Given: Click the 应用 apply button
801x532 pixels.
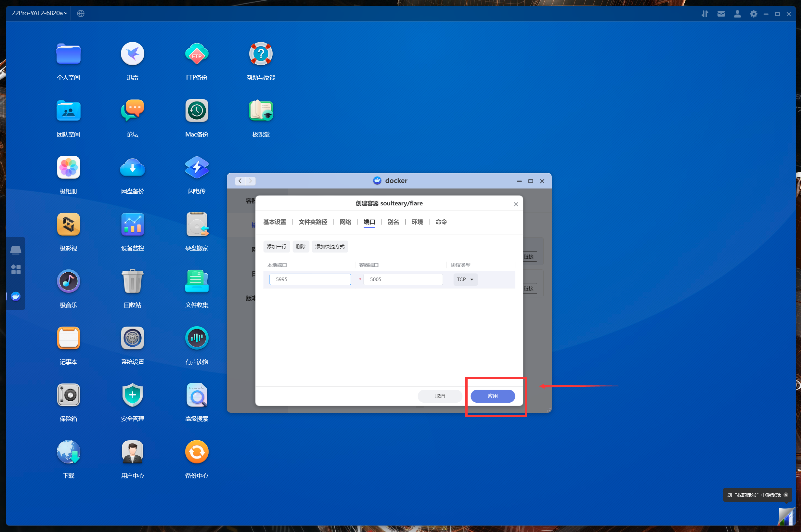Looking at the screenshot, I should 492,396.
